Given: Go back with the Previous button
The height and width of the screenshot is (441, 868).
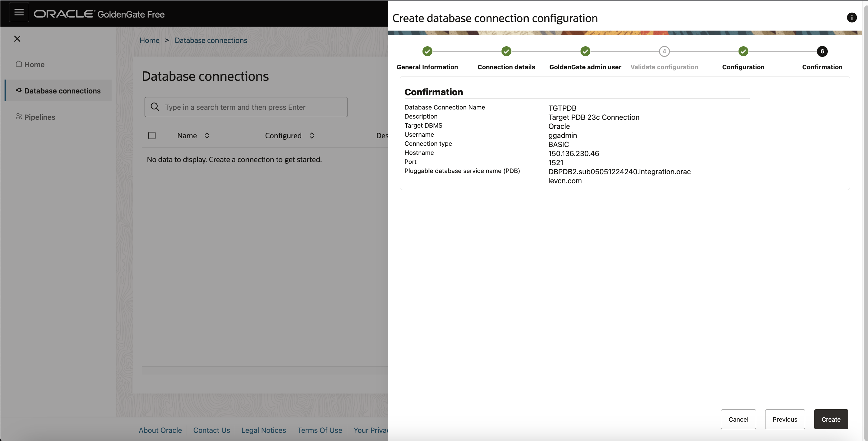Looking at the screenshot, I should tap(785, 419).
